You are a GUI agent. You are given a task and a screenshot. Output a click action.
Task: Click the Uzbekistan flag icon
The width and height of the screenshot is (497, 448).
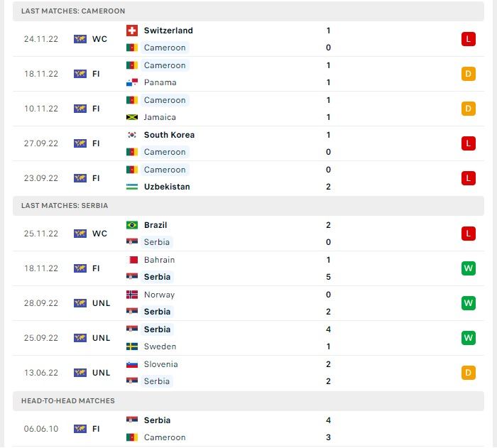click(132, 187)
